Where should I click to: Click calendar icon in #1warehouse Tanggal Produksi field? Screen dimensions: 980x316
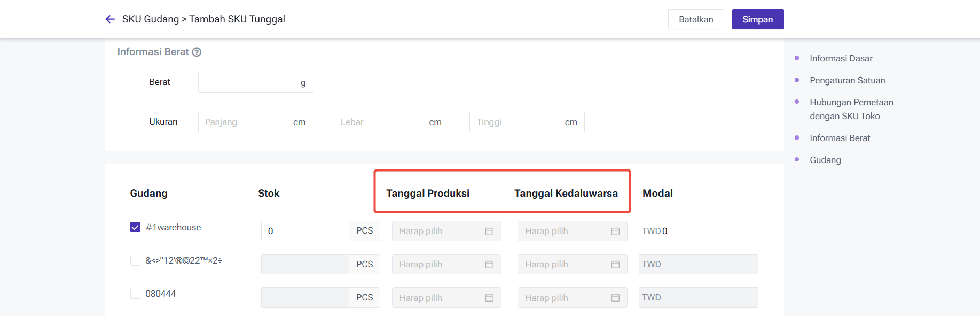pyautogui.click(x=489, y=231)
